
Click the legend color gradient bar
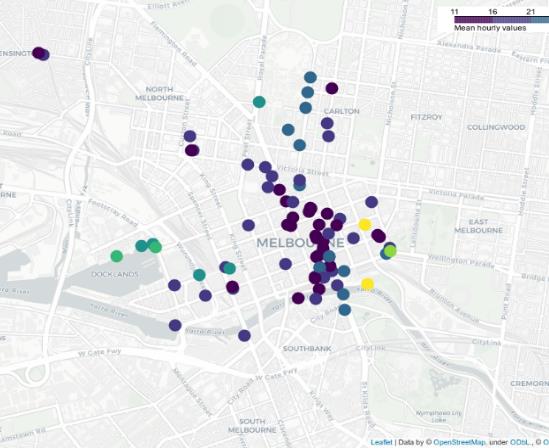point(501,20)
